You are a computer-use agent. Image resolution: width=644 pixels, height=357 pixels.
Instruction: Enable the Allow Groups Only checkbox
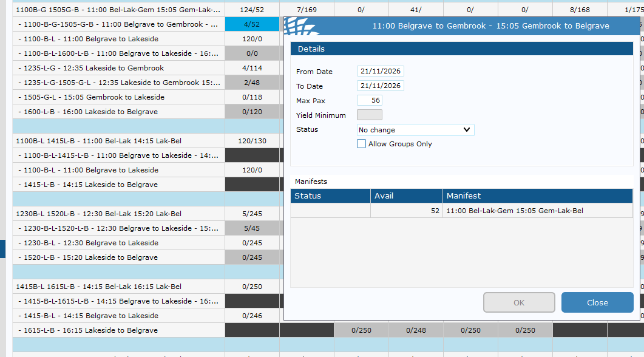pyautogui.click(x=361, y=144)
